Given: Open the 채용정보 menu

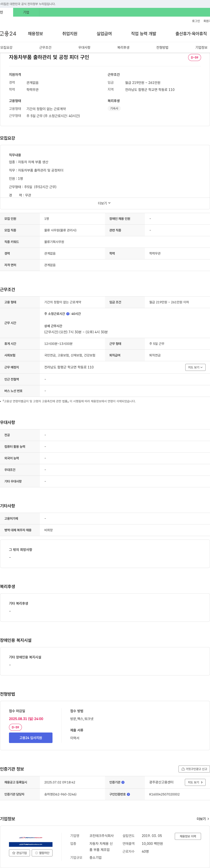Looking at the screenshot, I should [35, 34].
